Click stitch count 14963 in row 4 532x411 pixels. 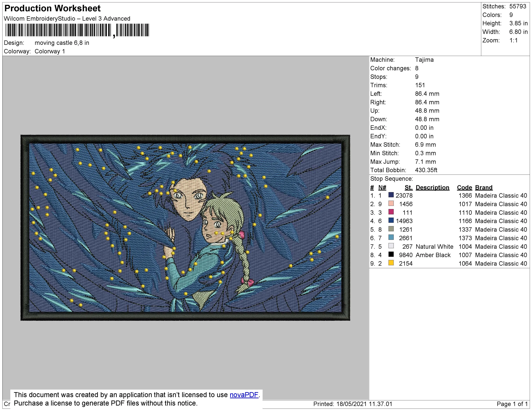click(404, 221)
